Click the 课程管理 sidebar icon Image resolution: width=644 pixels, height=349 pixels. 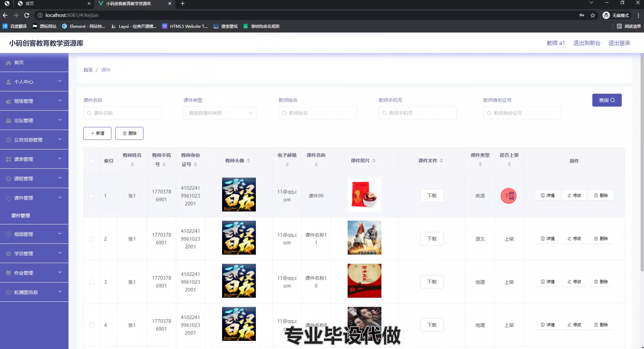[8, 179]
